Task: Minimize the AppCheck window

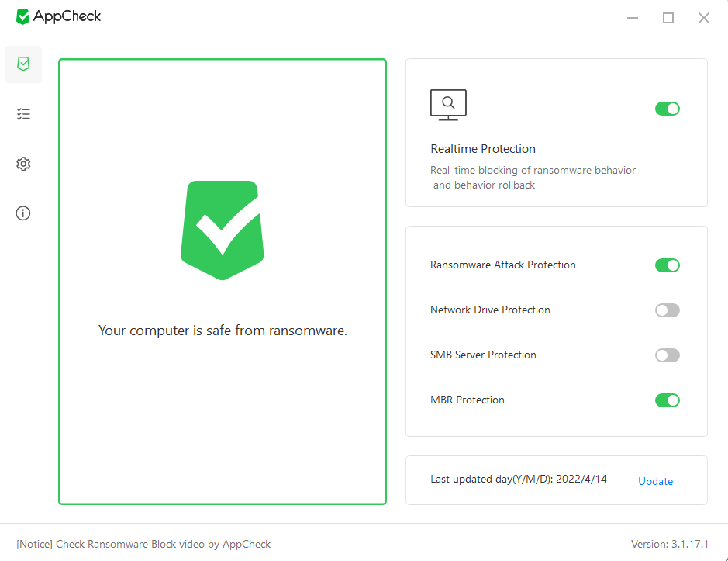Action: 633,18
